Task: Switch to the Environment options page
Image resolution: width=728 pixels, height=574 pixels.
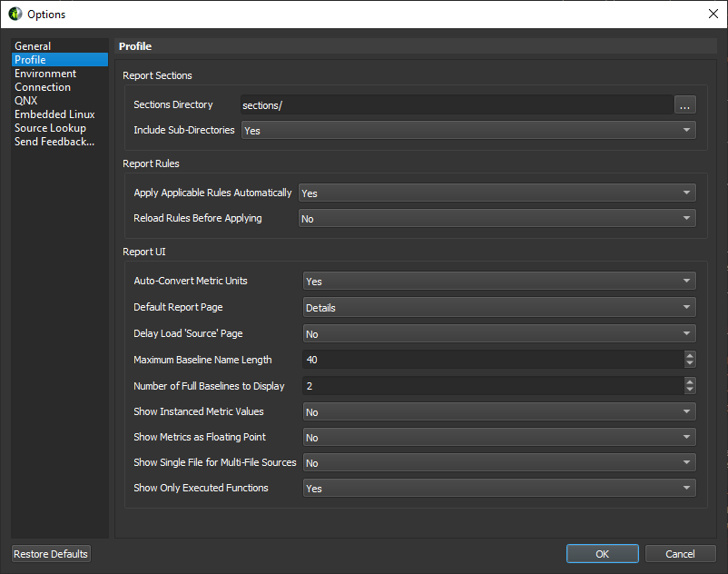Action: tap(45, 74)
